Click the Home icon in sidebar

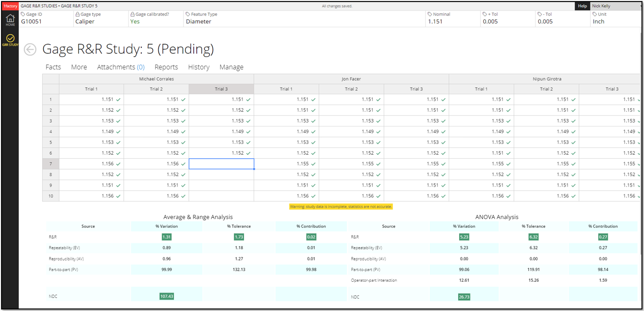tap(10, 20)
